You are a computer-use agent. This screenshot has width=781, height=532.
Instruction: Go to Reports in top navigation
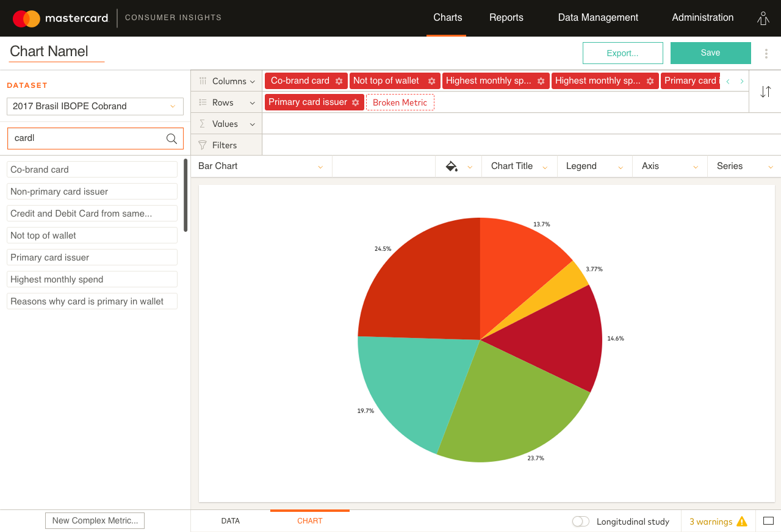click(506, 18)
